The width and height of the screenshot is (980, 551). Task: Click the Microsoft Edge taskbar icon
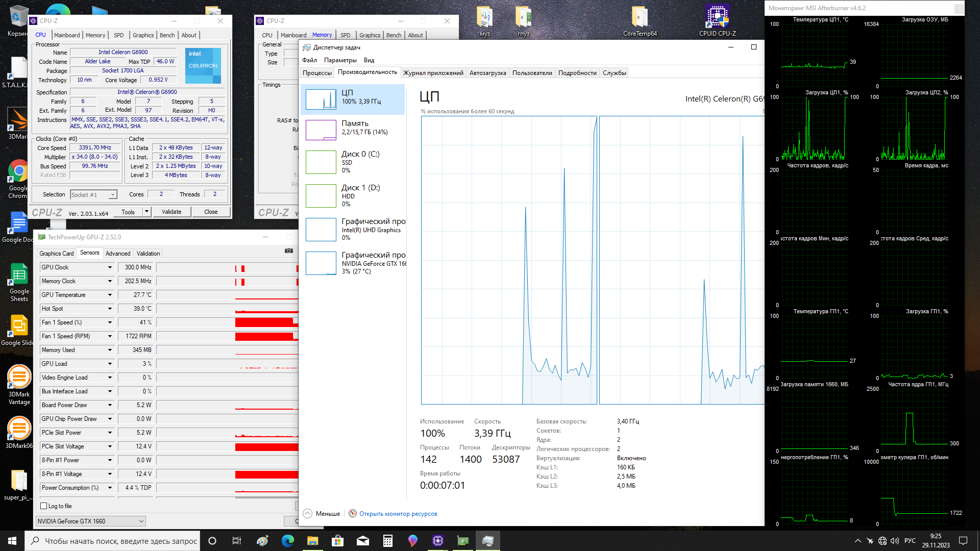click(x=288, y=541)
